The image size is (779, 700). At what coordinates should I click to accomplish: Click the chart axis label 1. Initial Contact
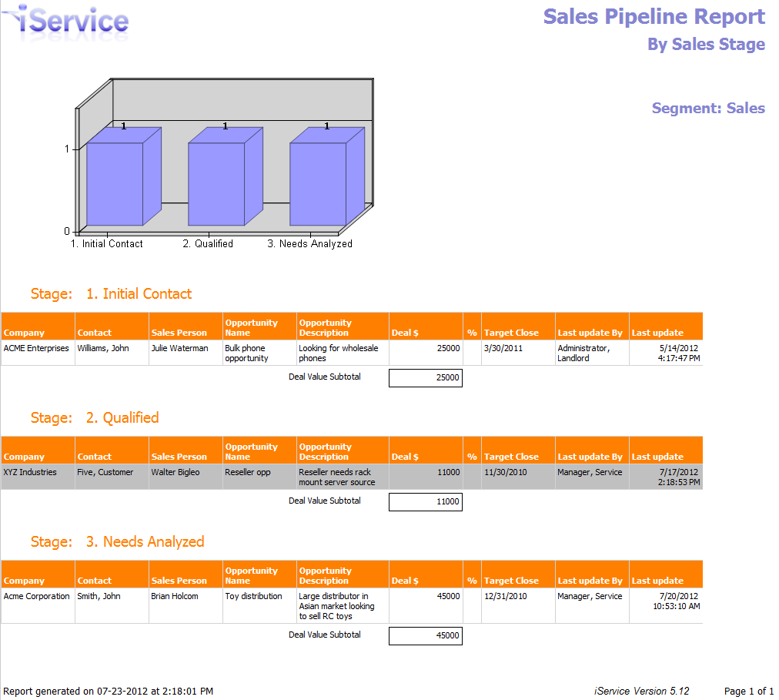coord(107,243)
